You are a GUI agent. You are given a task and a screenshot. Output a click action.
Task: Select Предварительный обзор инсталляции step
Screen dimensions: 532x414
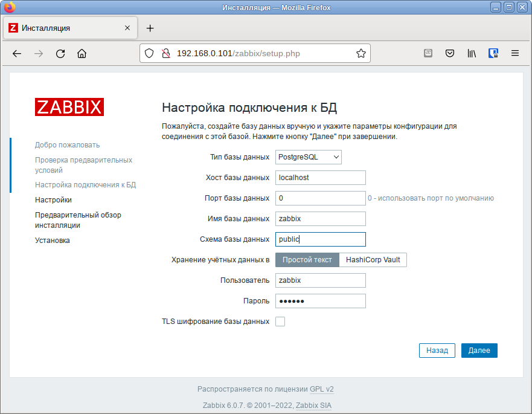point(78,220)
